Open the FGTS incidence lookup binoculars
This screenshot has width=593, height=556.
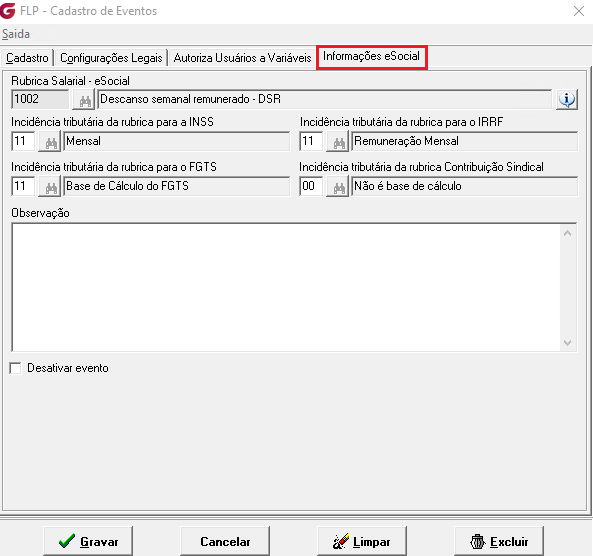50,186
